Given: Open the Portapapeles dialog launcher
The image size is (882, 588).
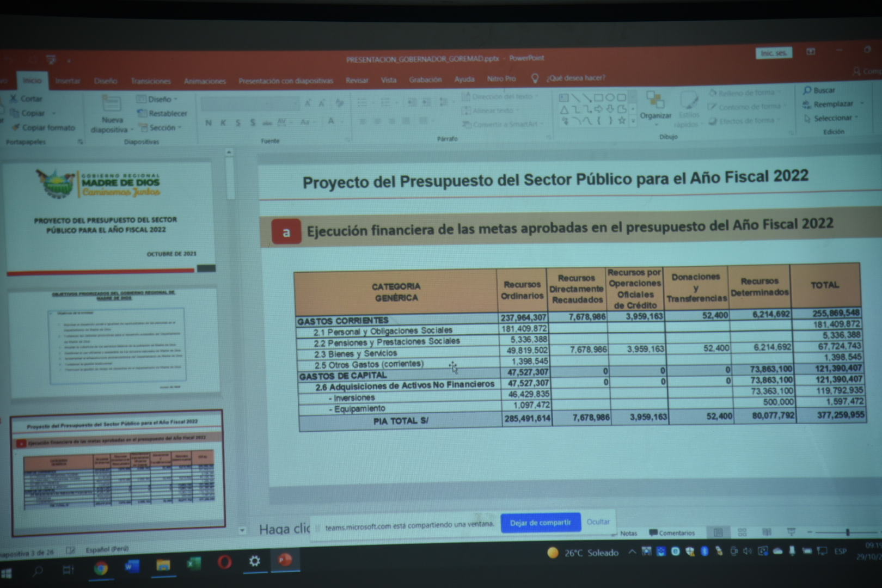Looking at the screenshot, I should (80, 142).
